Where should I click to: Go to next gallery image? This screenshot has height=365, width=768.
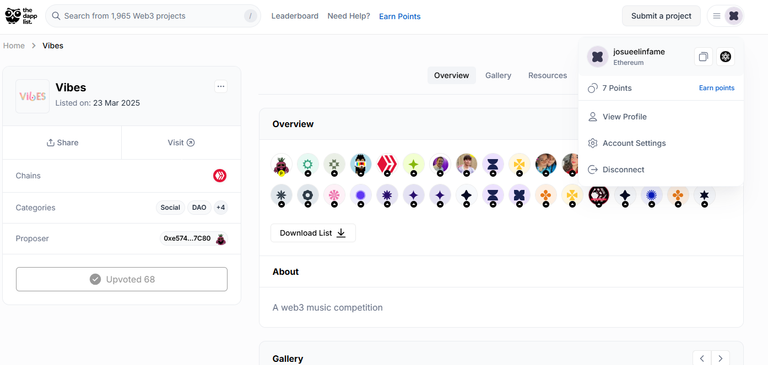(x=720, y=358)
